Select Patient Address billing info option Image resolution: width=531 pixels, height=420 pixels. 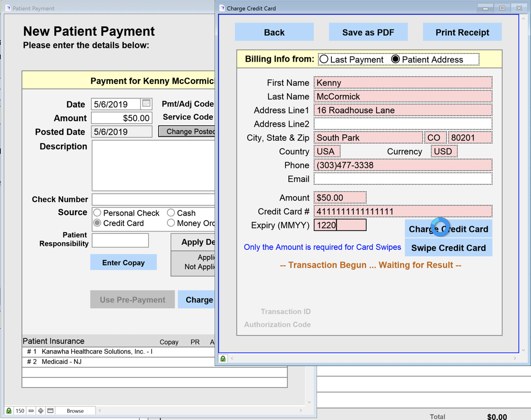tap(395, 59)
